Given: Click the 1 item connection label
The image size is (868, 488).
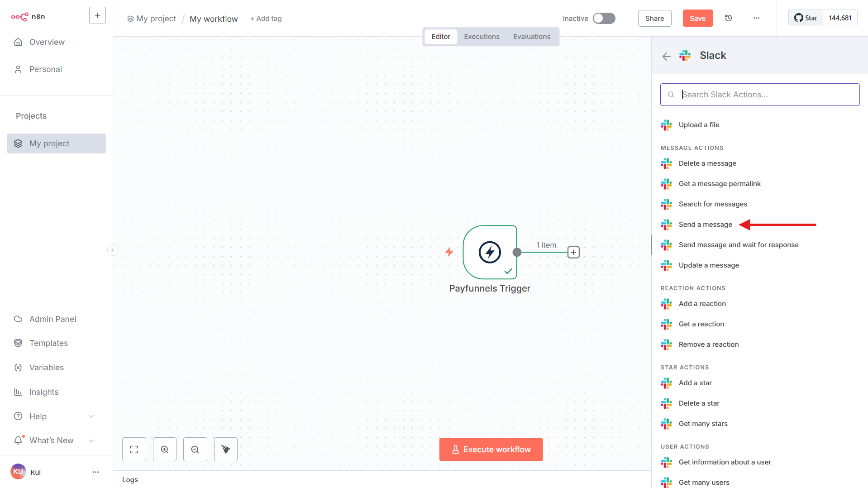Looking at the screenshot, I should (x=546, y=245).
